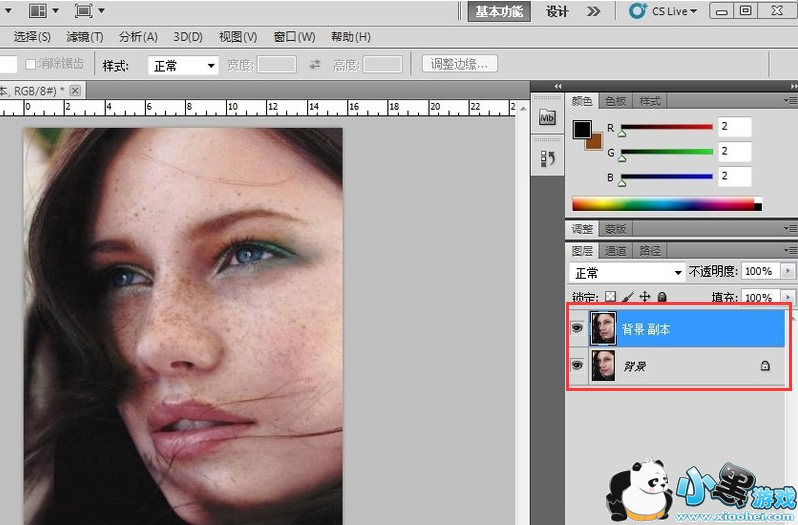This screenshot has height=525, width=798.
Task: Click the lock transparent pixels icon
Action: click(x=610, y=297)
